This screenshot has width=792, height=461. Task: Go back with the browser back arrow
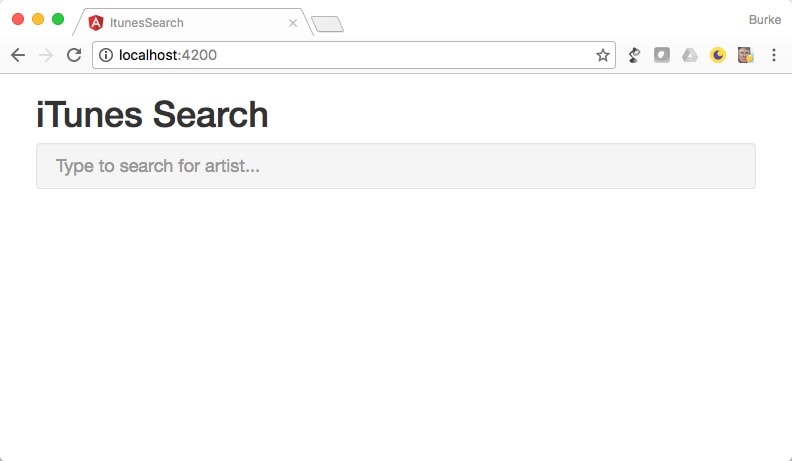click(18, 55)
